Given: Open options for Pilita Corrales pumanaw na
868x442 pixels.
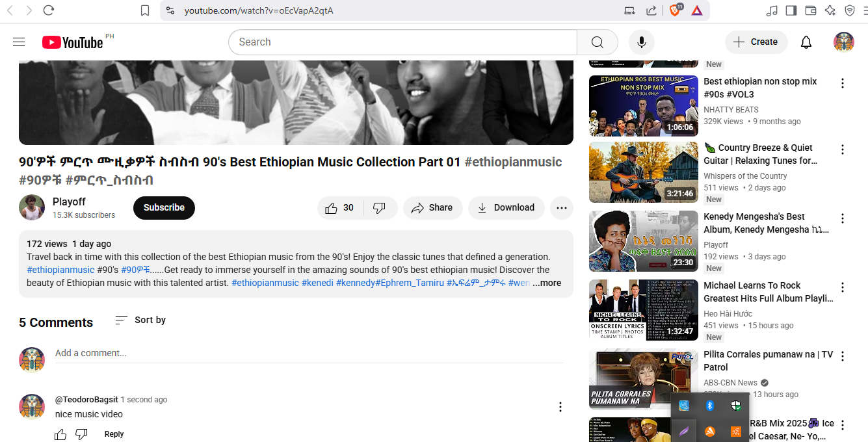Looking at the screenshot, I should coord(843,356).
